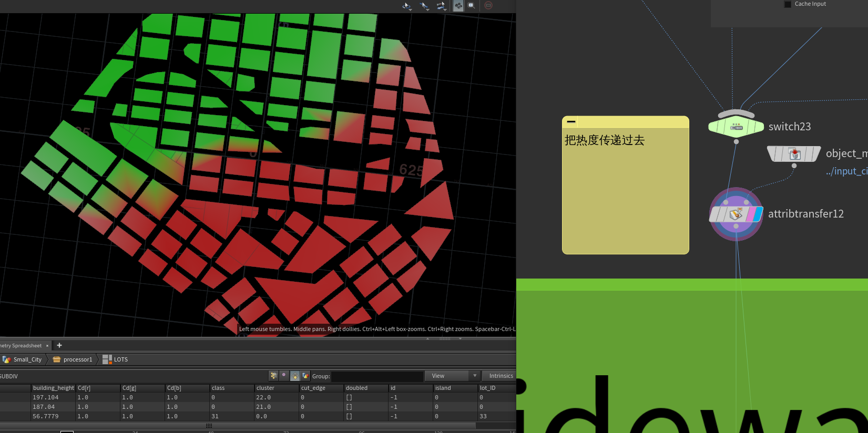868x433 pixels.
Task: Click the frame-zoom magnifier icon in viewport toolbar
Action: click(472, 6)
